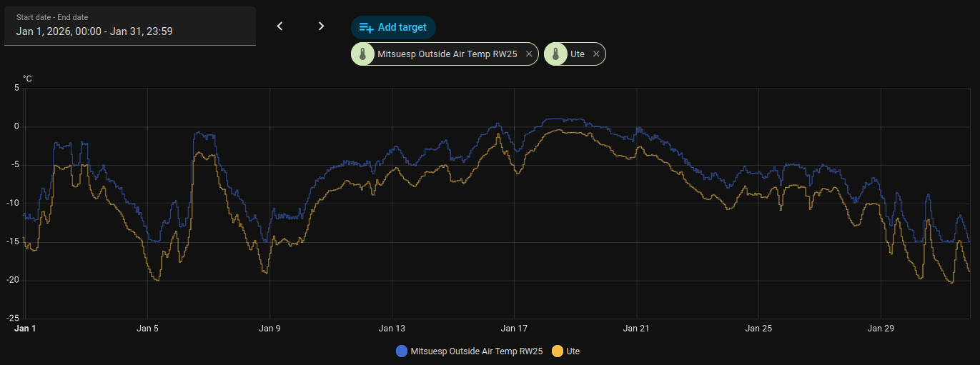980x365 pixels.
Task: Go to the previous date range
Action: click(280, 26)
